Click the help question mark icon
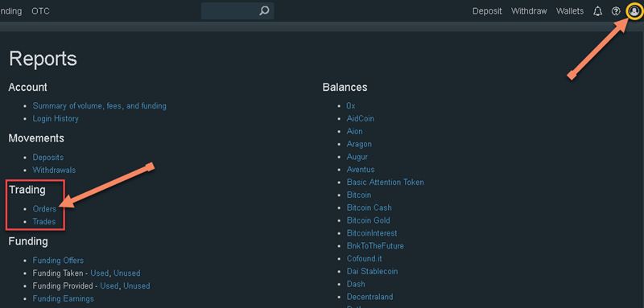 615,11
